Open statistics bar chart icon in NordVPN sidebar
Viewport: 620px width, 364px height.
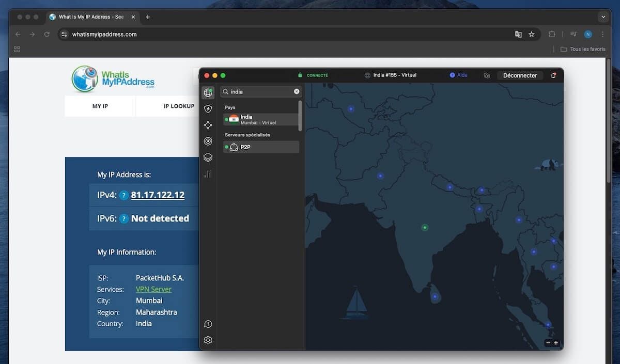(x=208, y=173)
